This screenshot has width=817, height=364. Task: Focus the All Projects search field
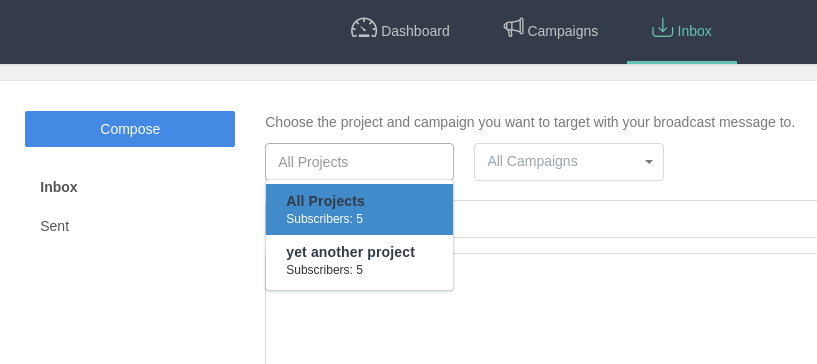click(360, 162)
